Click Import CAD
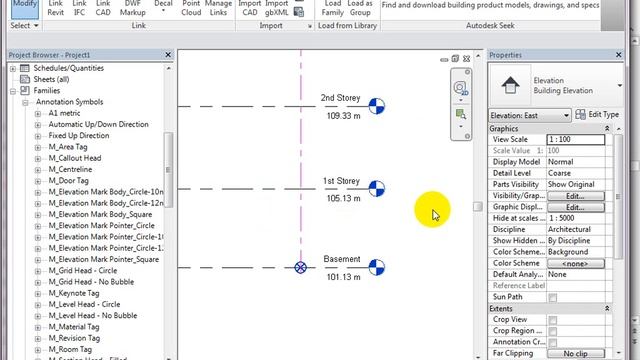The width and height of the screenshot is (640, 360). point(250,8)
